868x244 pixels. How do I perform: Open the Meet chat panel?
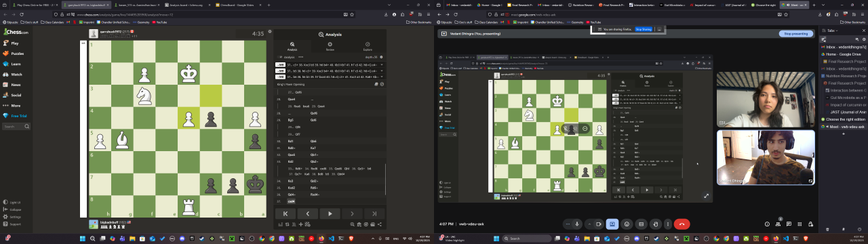pyautogui.click(x=789, y=224)
